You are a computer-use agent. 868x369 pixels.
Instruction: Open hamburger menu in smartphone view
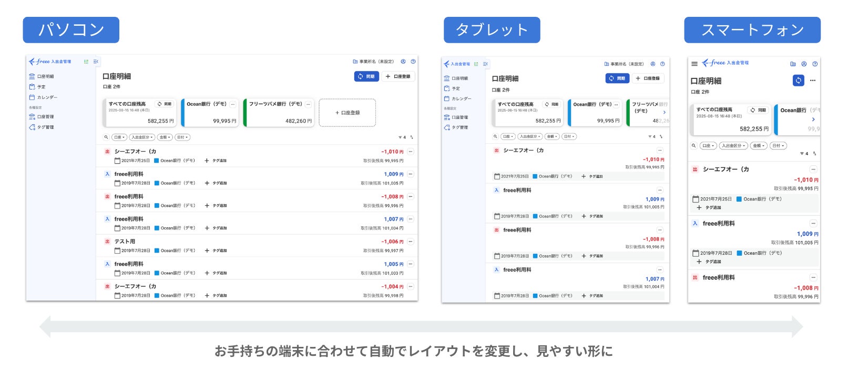coord(695,64)
